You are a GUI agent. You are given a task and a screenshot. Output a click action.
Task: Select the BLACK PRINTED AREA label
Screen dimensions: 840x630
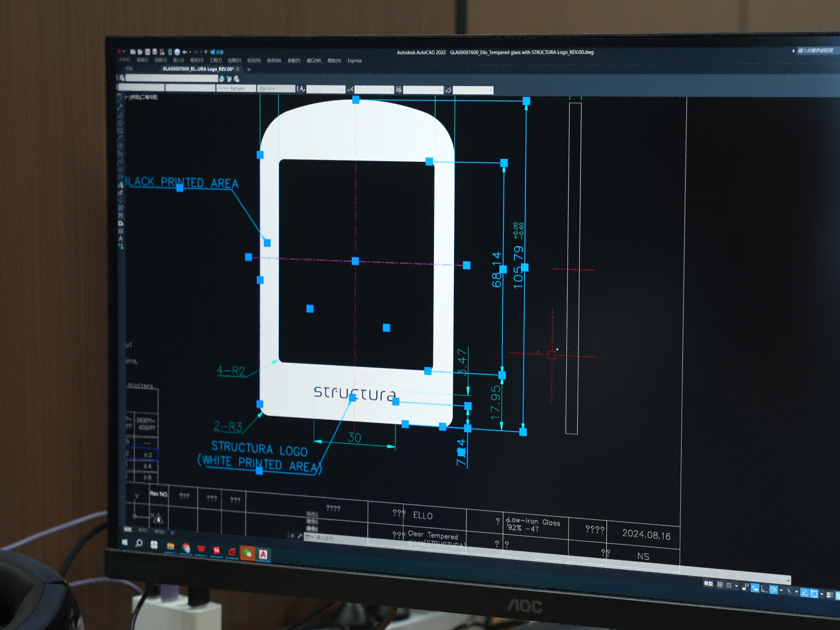[181, 182]
